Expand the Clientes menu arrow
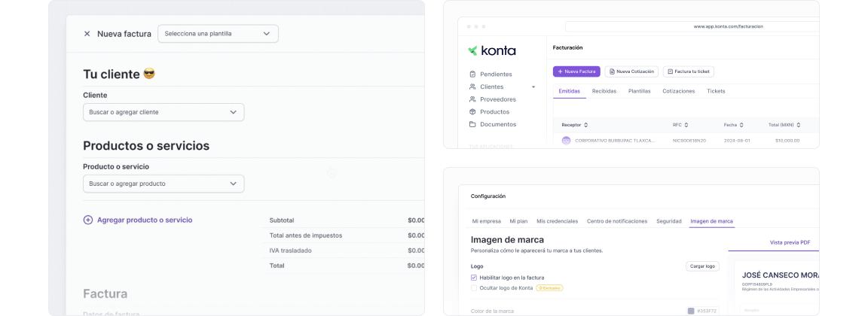The height and width of the screenshot is (316, 868). (533, 87)
